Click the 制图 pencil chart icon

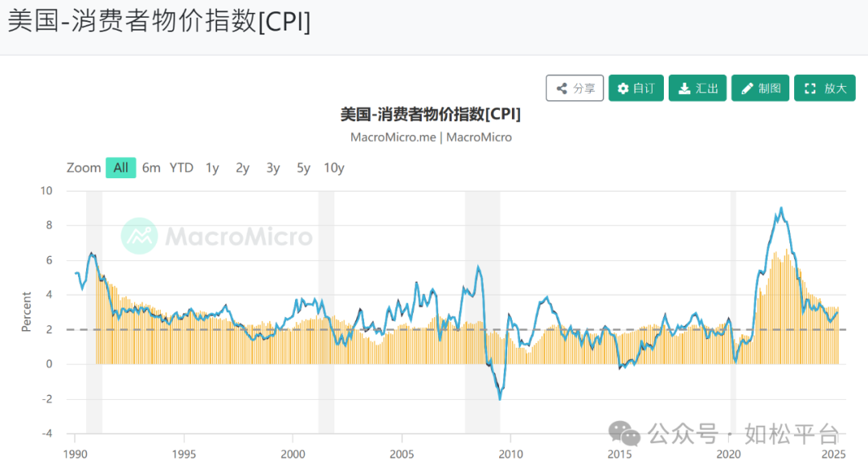tap(760, 88)
